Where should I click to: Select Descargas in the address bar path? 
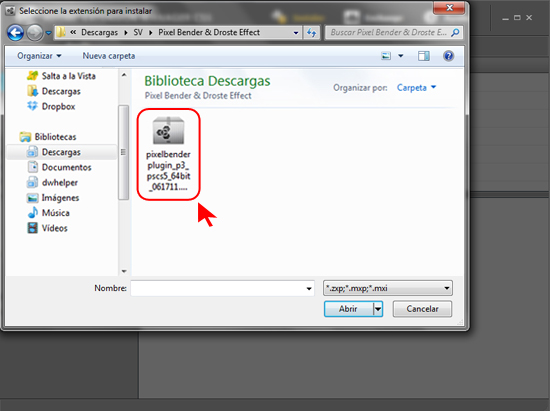(99, 32)
